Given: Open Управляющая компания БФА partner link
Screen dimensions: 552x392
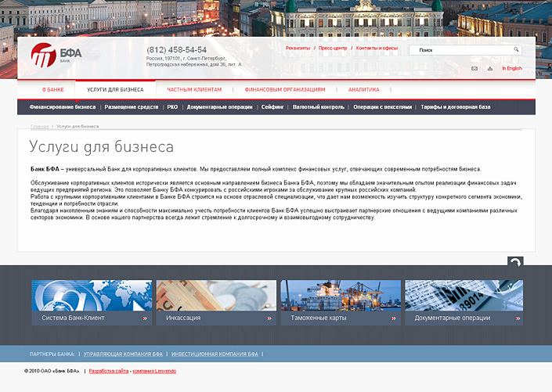Looking at the screenshot, I should point(123,354).
